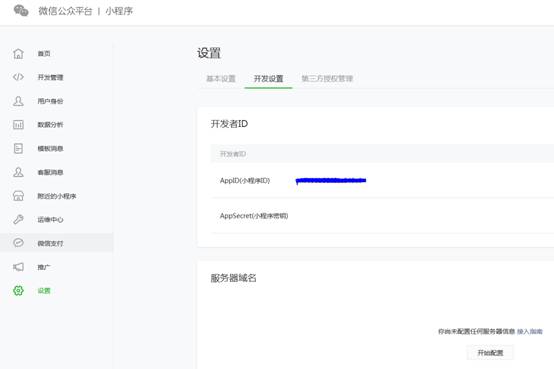Click the 开始配置 button
554x369 pixels.
tap(490, 353)
